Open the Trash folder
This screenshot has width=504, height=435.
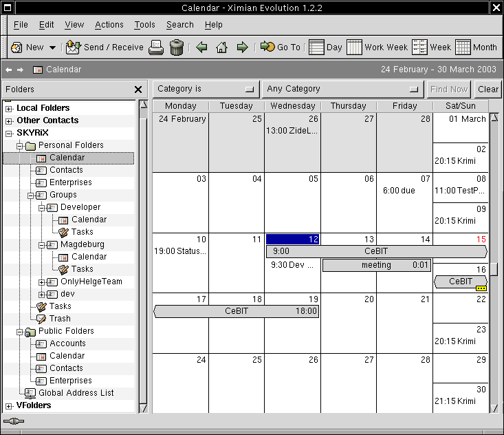coord(60,319)
